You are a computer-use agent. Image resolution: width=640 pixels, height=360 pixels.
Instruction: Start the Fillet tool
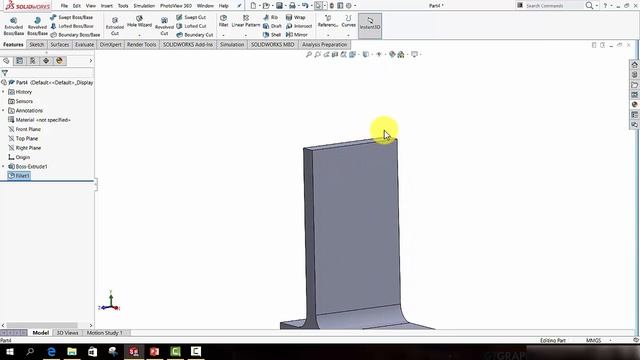tap(223, 21)
